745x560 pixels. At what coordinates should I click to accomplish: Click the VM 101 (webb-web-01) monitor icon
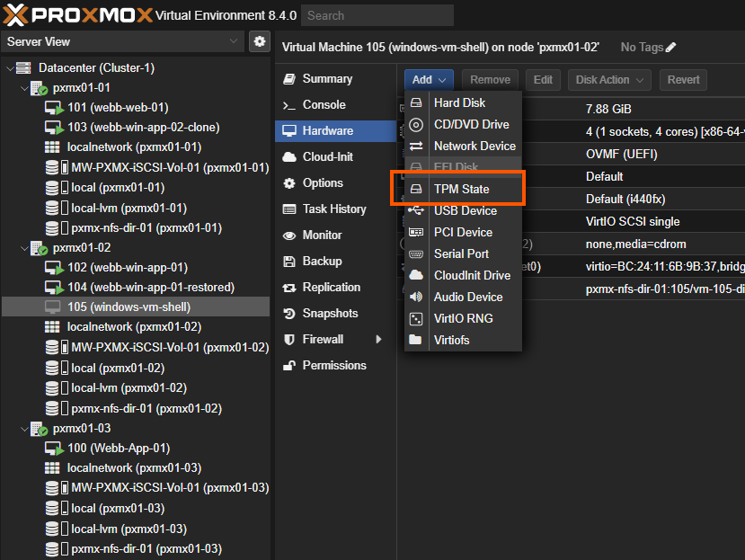point(54,108)
